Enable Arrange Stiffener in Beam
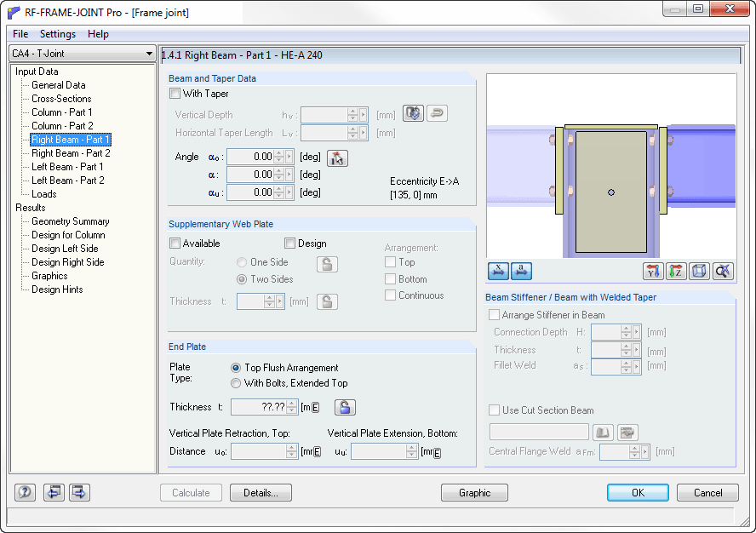Screen dimensions: 756x533 (x=494, y=315)
